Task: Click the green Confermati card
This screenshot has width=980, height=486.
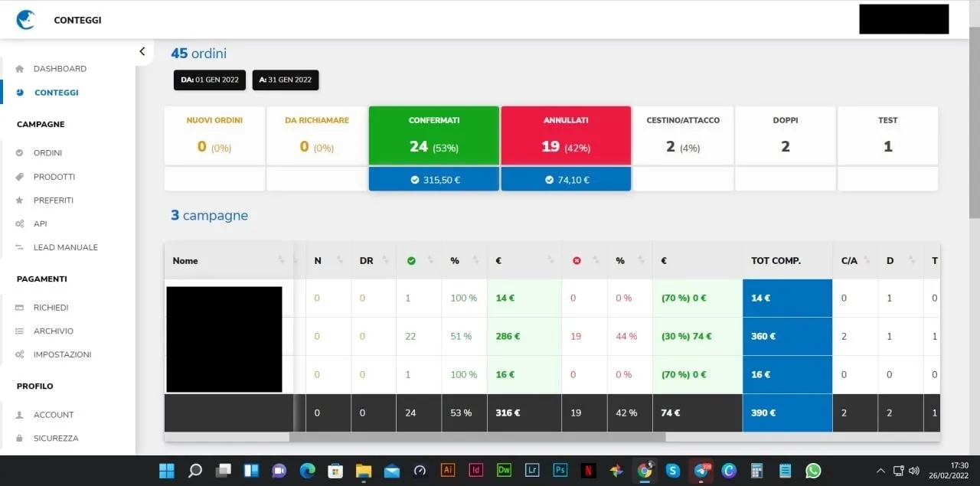Action: coord(434,135)
